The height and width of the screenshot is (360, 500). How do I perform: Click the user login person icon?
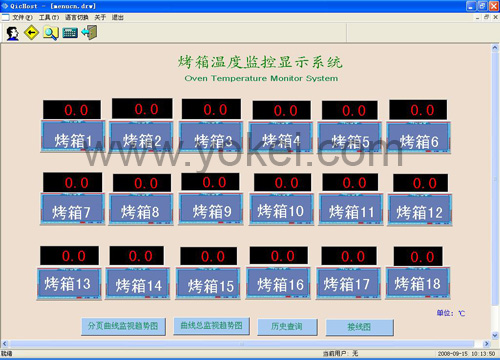point(13,33)
